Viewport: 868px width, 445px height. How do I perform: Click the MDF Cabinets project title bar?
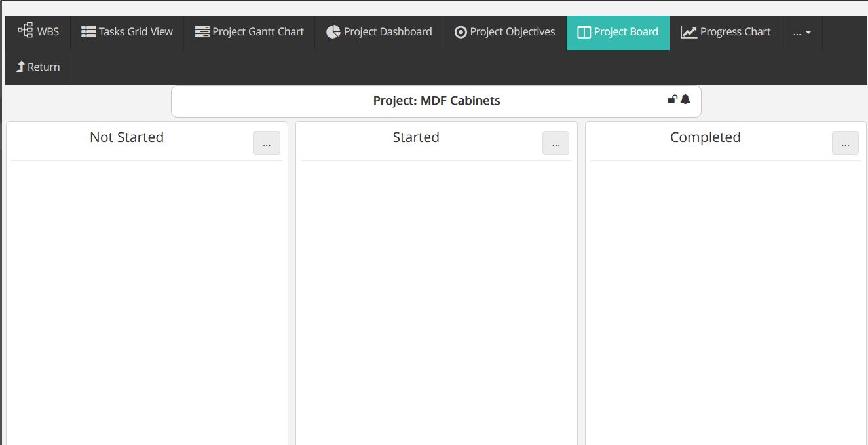[x=435, y=100]
